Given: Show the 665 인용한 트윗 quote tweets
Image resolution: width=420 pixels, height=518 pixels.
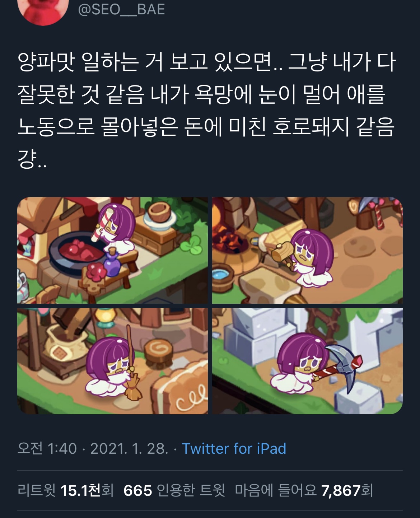Looking at the screenshot, I should click(x=174, y=490).
